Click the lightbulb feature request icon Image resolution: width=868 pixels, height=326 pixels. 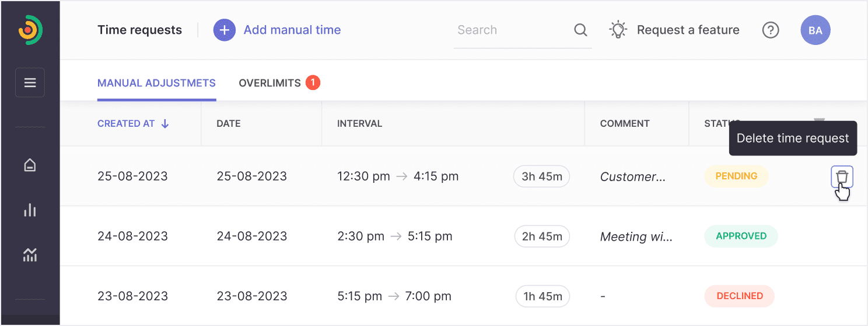[618, 30]
